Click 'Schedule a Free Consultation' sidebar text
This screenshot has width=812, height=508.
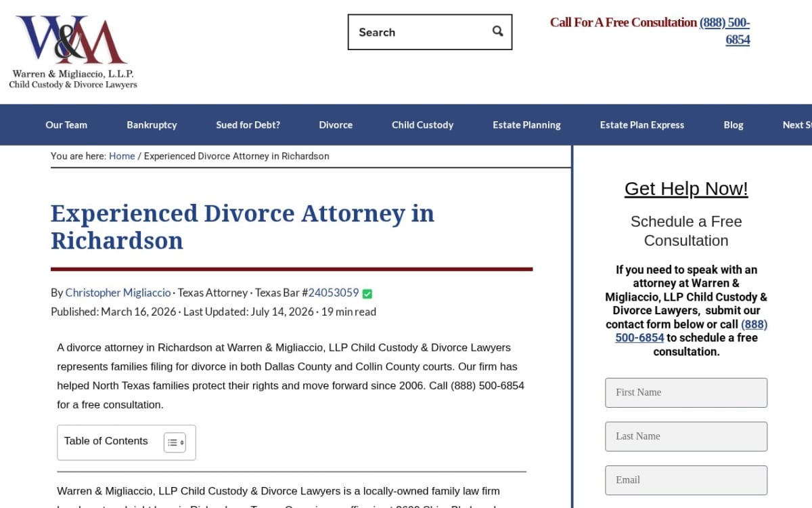686,231
